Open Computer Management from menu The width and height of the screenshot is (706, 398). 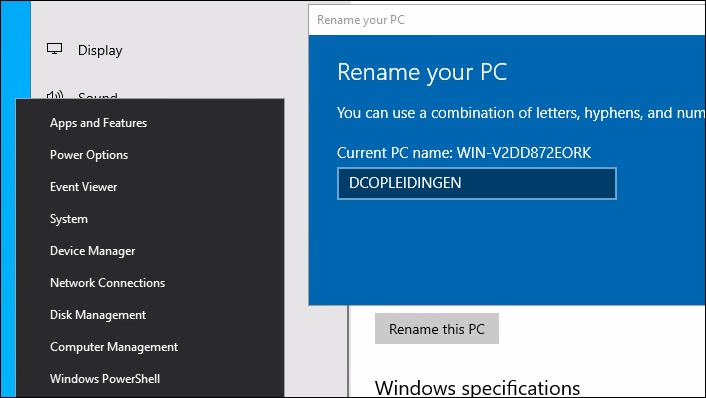point(149,347)
